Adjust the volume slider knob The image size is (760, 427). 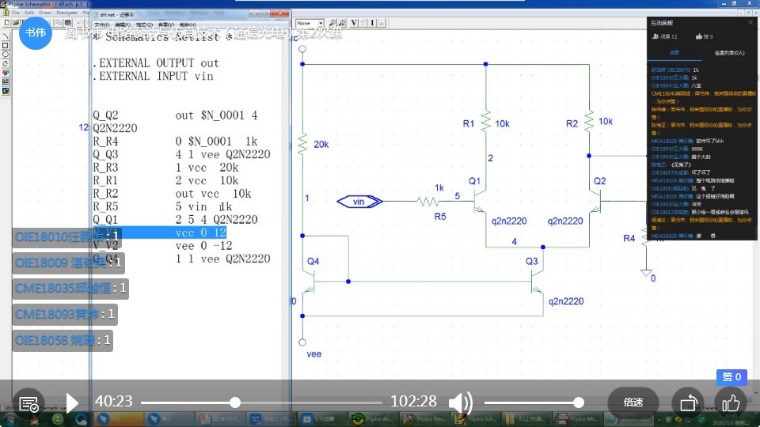(x=578, y=402)
